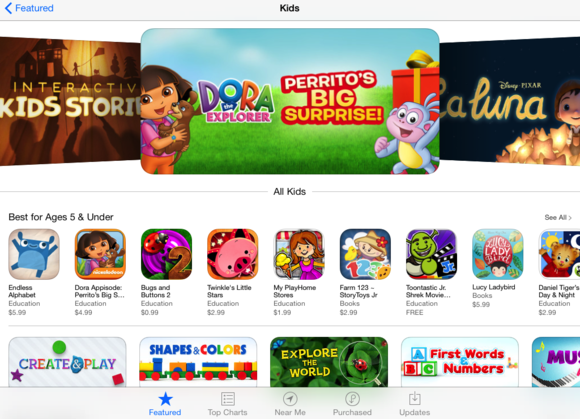Image resolution: width=580 pixels, height=419 pixels.
Task: Open Dora Perrito's Big Surprise banner
Action: (290, 101)
